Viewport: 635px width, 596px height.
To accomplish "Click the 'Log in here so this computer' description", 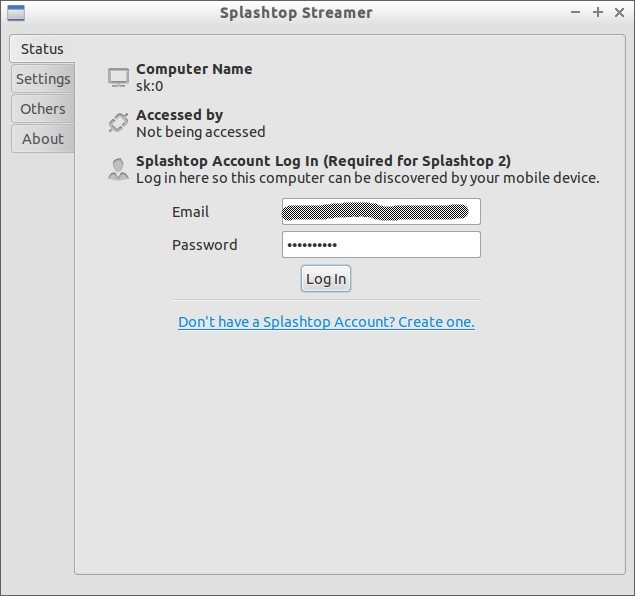I will (x=368, y=178).
